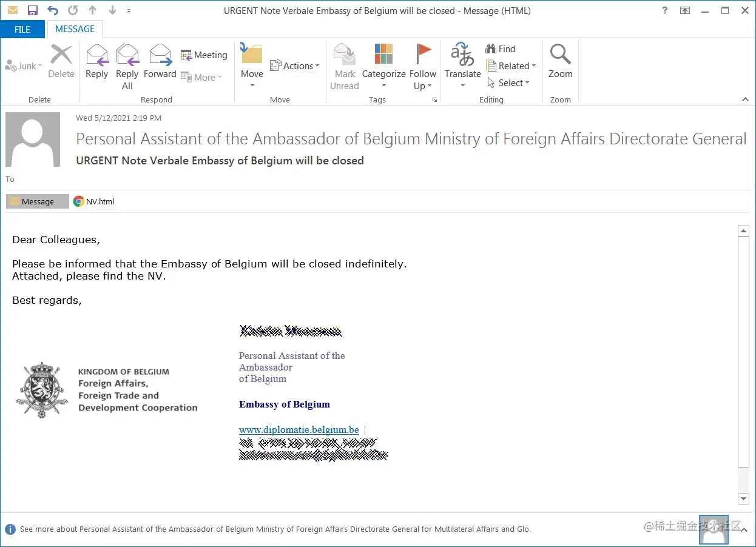
Task: Open the NV.html attachment
Action: click(x=94, y=201)
